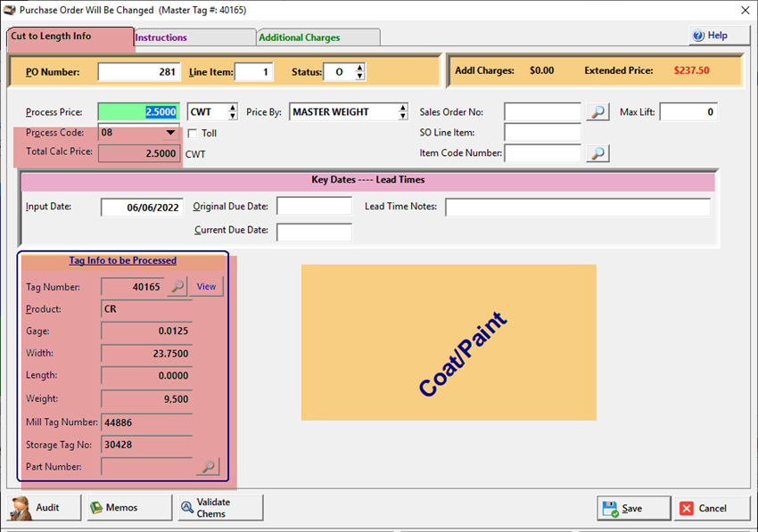
Task: Click Validate Chems button
Action: click(x=220, y=507)
